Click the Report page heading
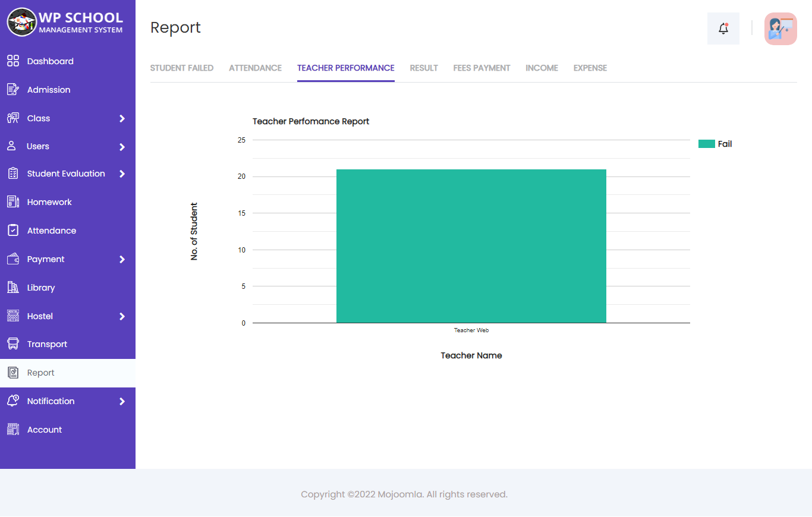812x517 pixels. click(175, 27)
